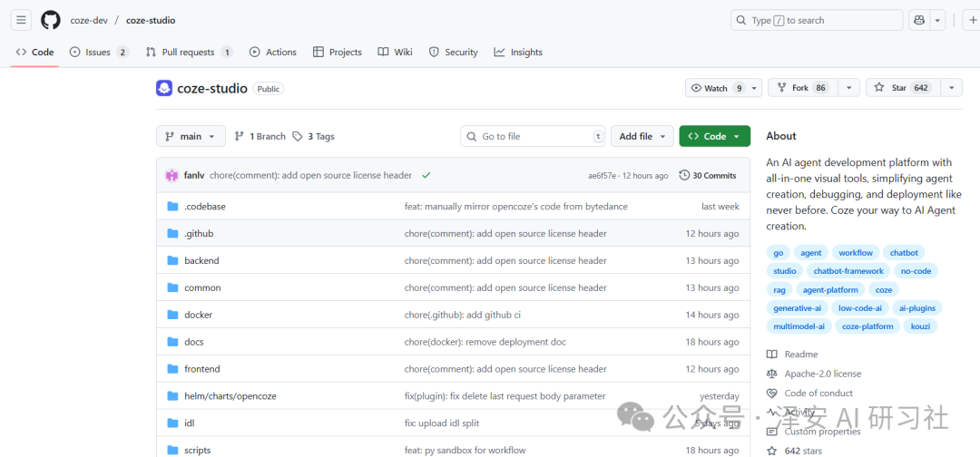This screenshot has height=457, width=980.
Task: Open the Add file dropdown
Action: (642, 136)
